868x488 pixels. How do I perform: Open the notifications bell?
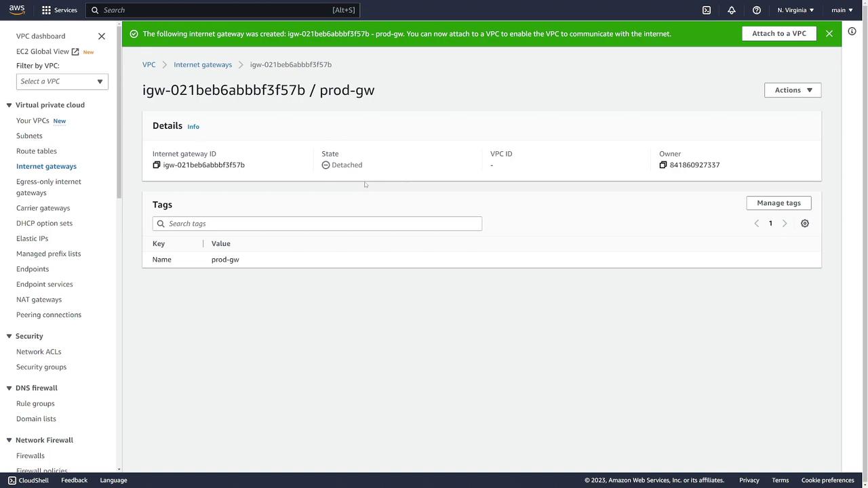point(732,10)
